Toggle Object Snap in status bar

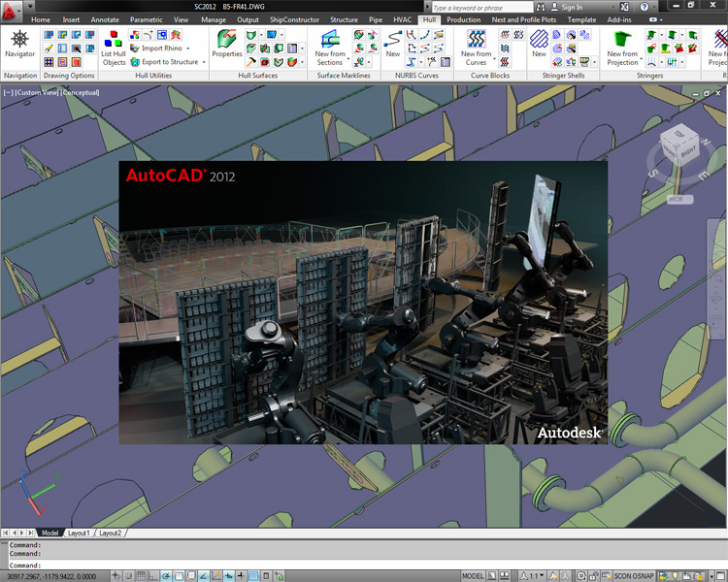(x=179, y=576)
